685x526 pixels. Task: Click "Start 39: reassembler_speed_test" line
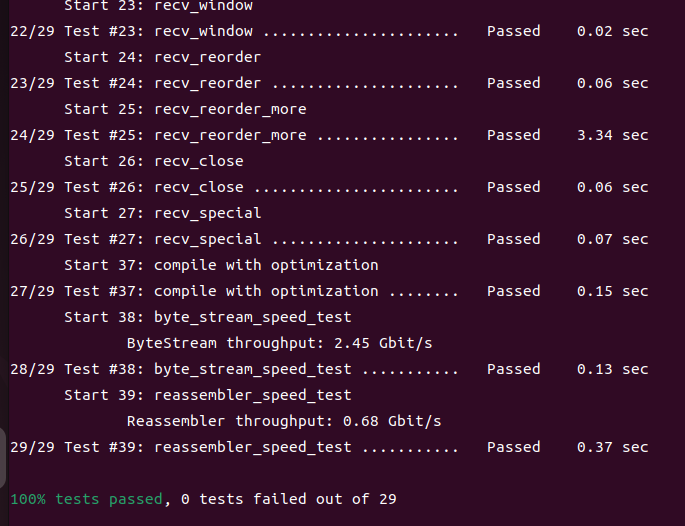pyautogui.click(x=207, y=395)
